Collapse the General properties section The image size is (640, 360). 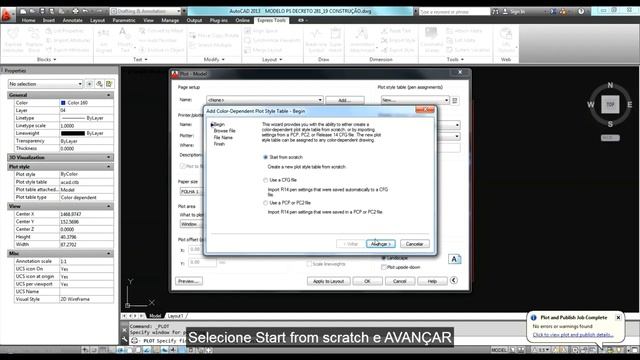(x=109, y=95)
